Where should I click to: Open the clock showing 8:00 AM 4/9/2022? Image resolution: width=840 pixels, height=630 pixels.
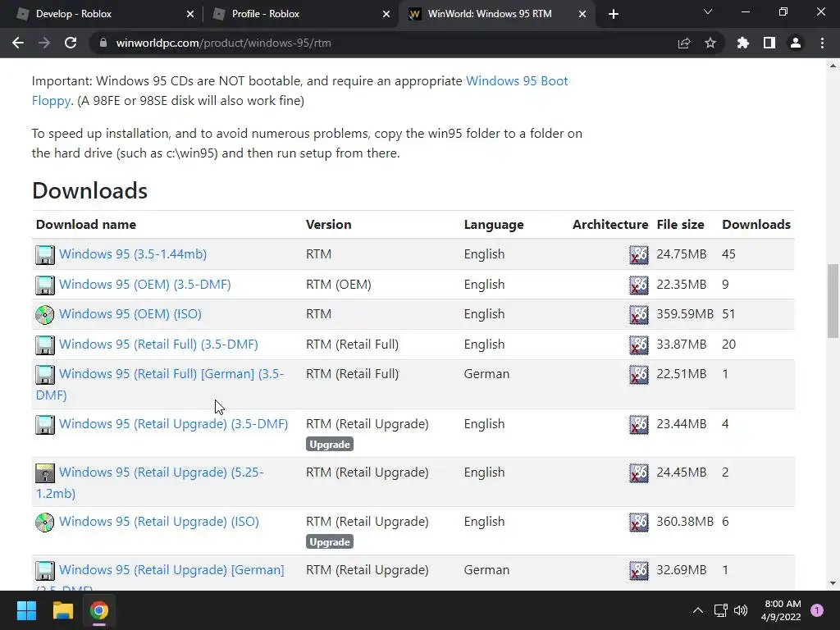(x=781, y=610)
